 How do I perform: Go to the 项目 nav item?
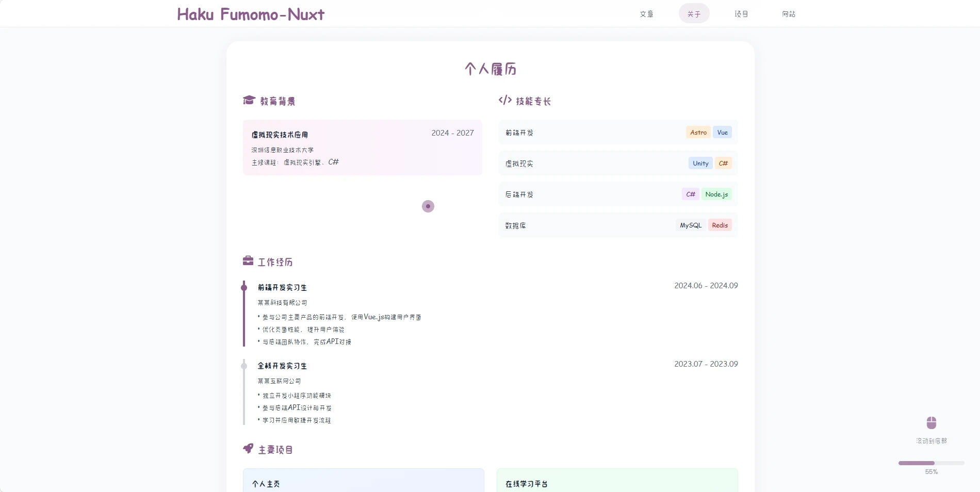pos(741,14)
